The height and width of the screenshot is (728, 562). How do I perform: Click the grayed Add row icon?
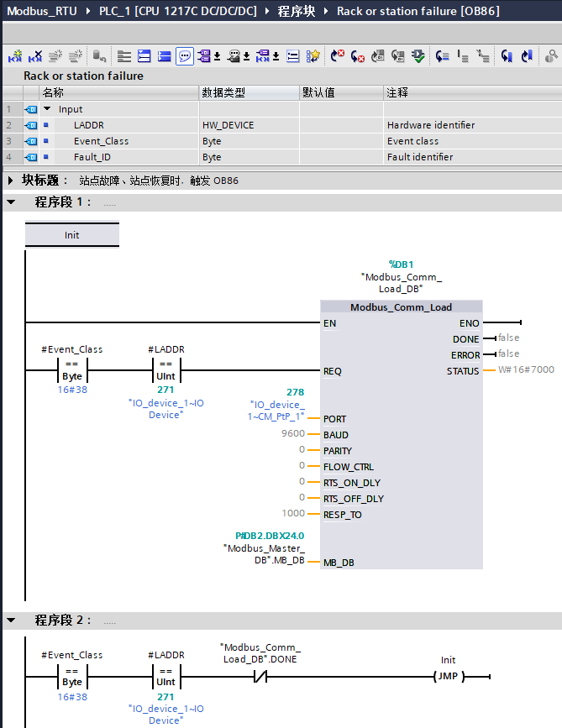76,56
